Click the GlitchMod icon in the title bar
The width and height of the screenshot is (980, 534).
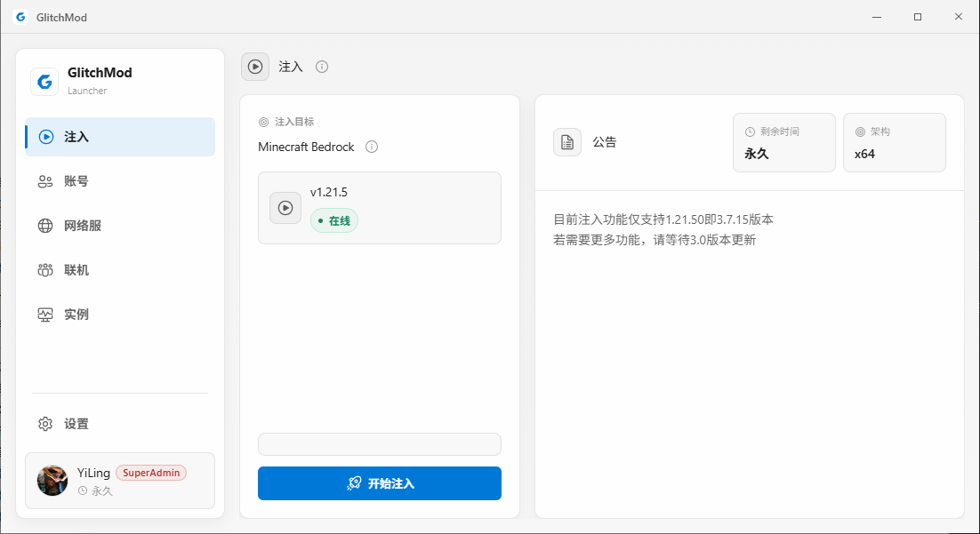20,17
